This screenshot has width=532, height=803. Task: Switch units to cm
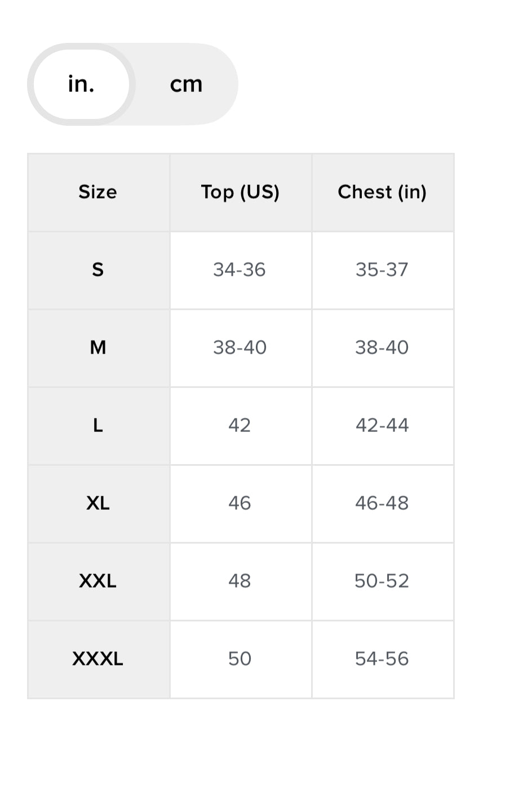coord(186,85)
